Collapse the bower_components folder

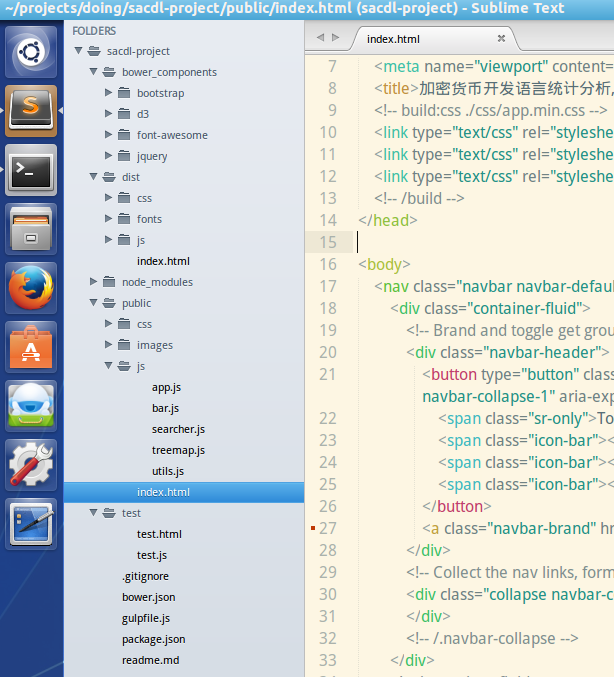(x=94, y=72)
